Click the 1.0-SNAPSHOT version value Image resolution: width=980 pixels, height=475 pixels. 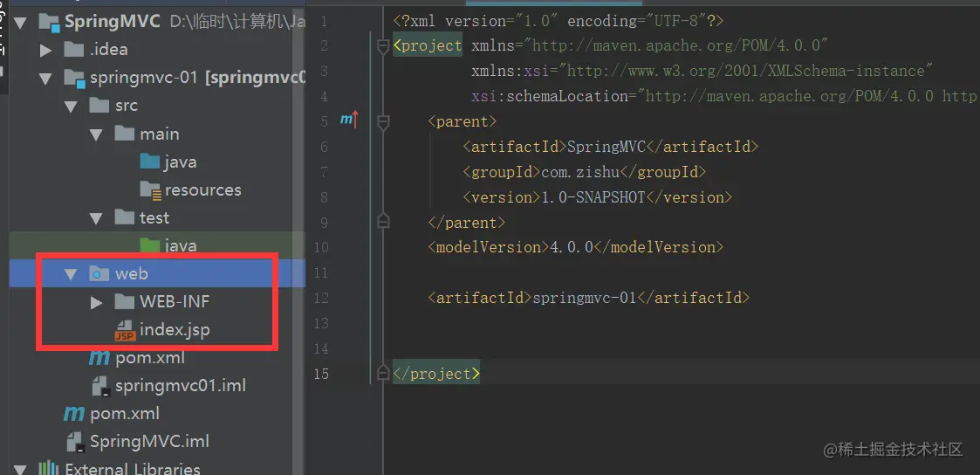coord(593,197)
